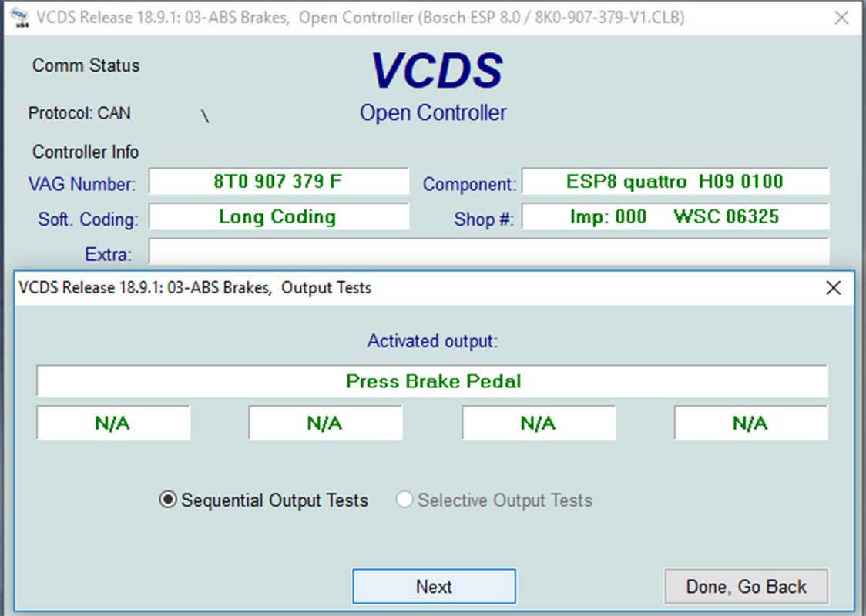Click the first N/A value box
Screen dimensions: 866x616
(113, 423)
